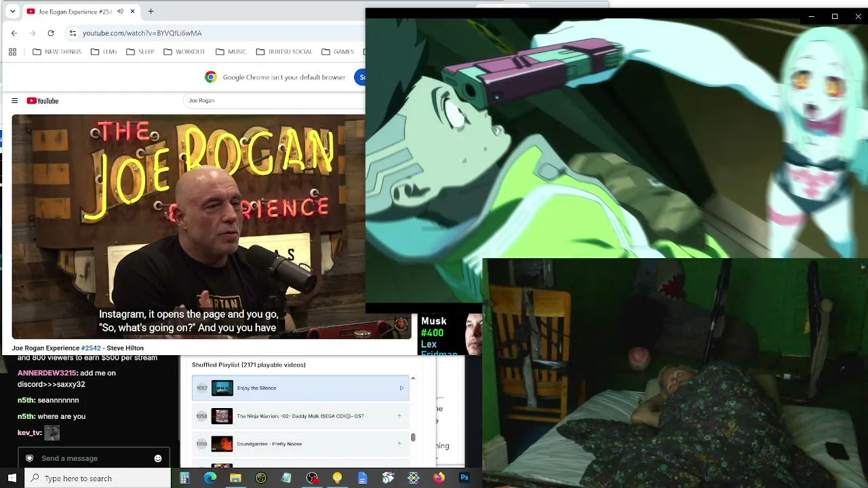Click the ANNERDEW3215 chat username
868x488 pixels.
coord(47,373)
